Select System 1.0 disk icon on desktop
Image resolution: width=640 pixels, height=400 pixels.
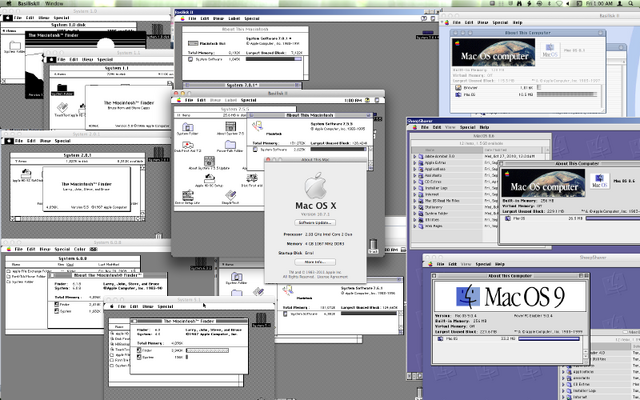tap(158, 29)
